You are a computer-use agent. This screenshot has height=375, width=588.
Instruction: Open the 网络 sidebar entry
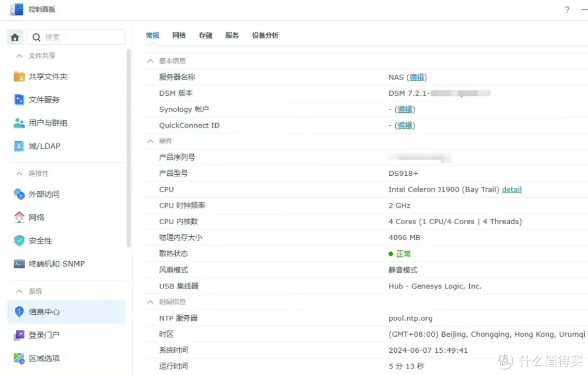pos(36,217)
